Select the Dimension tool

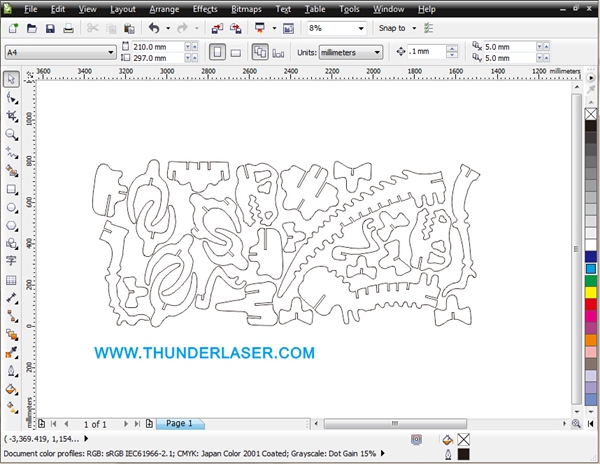(x=11, y=298)
